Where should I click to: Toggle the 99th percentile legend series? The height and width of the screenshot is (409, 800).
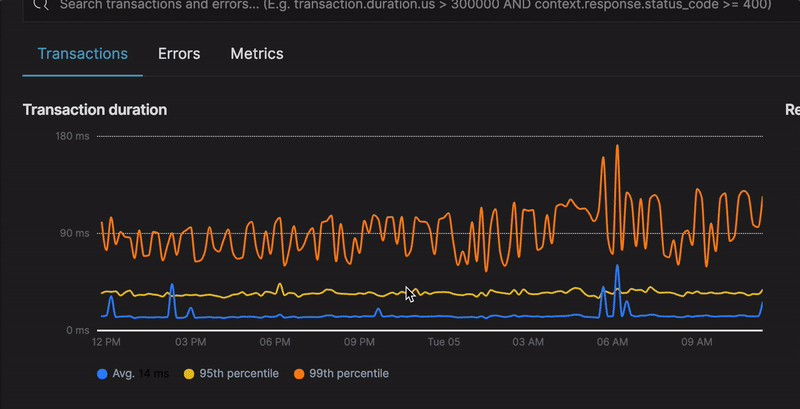348,373
